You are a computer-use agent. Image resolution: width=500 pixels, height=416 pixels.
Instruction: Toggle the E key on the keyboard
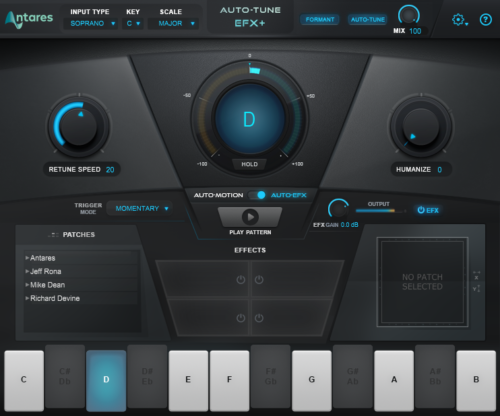(188, 380)
